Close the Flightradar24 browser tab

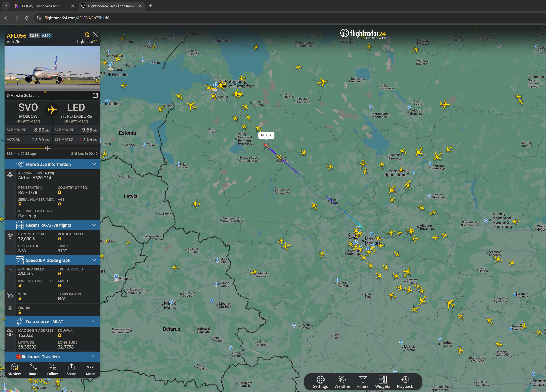(x=140, y=6)
